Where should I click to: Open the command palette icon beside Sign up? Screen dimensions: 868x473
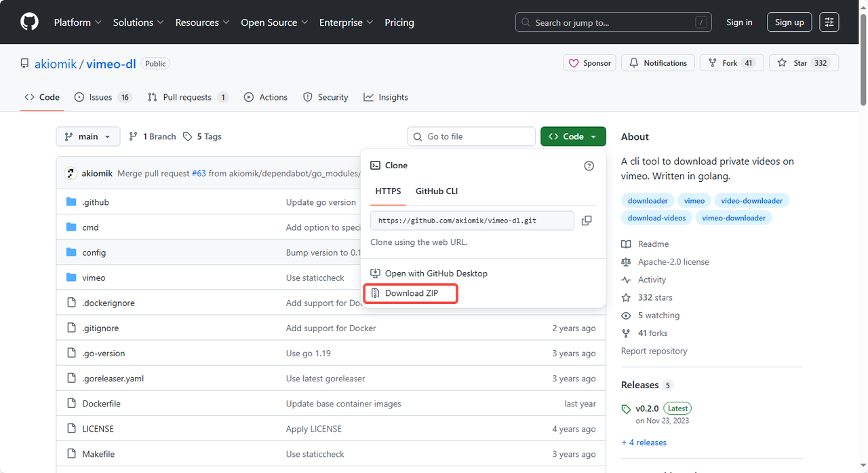coord(829,22)
